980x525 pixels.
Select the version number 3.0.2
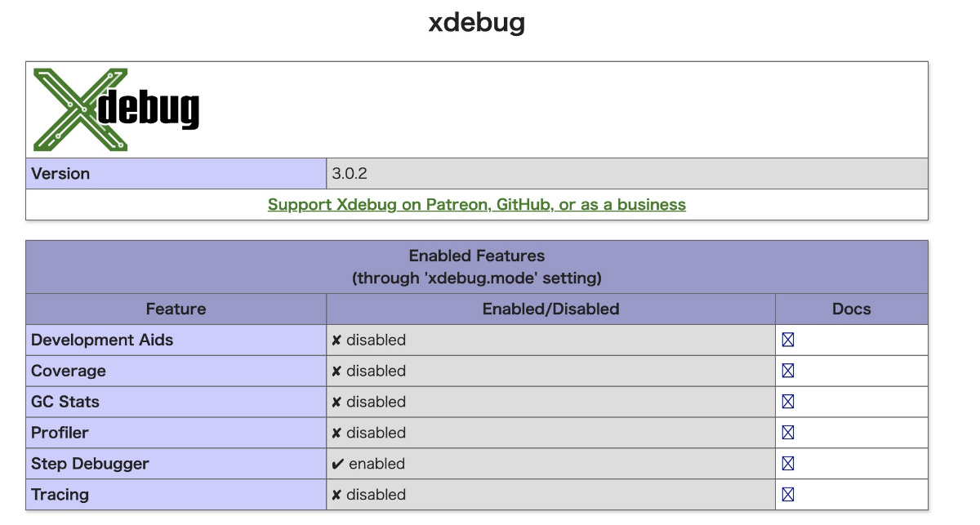coord(350,174)
